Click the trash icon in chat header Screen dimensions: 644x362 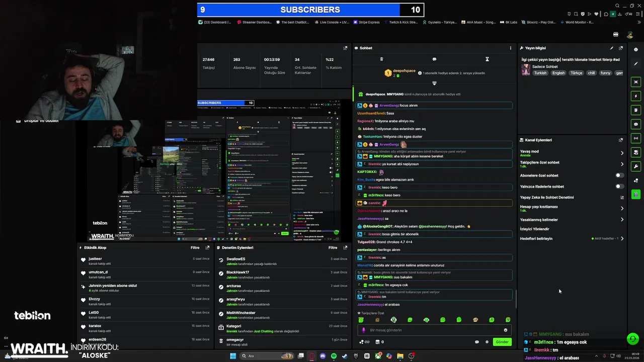click(381, 59)
